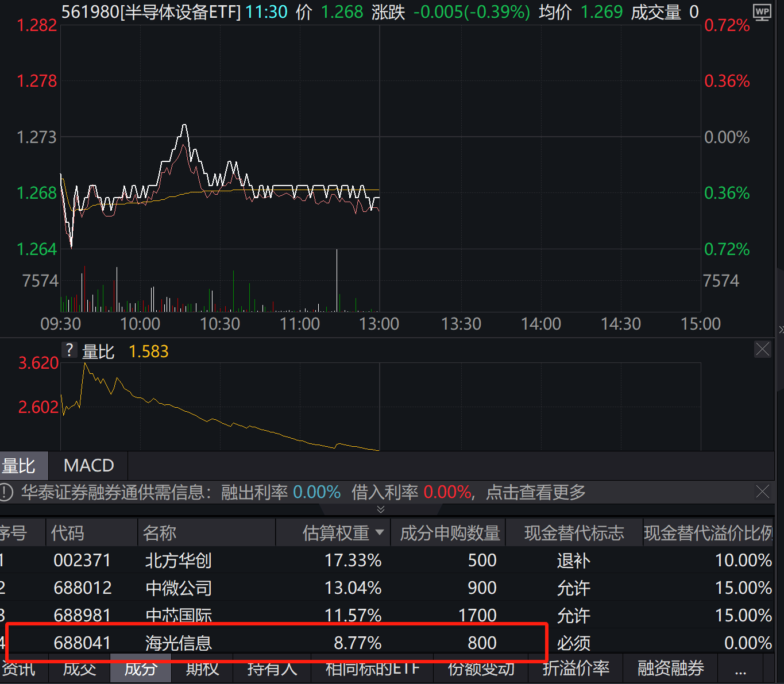Click the 量比 value 1.583
This screenshot has height=684, width=784.
pyautogui.click(x=148, y=351)
